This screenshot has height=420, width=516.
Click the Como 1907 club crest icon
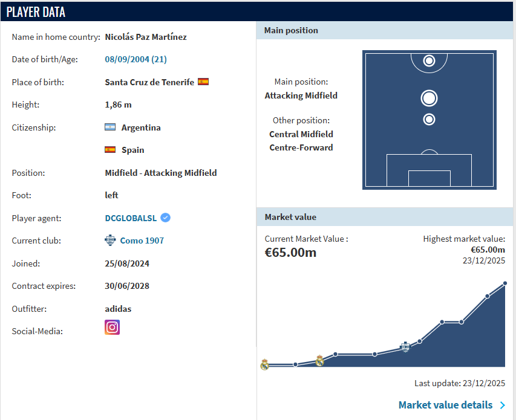(x=110, y=241)
